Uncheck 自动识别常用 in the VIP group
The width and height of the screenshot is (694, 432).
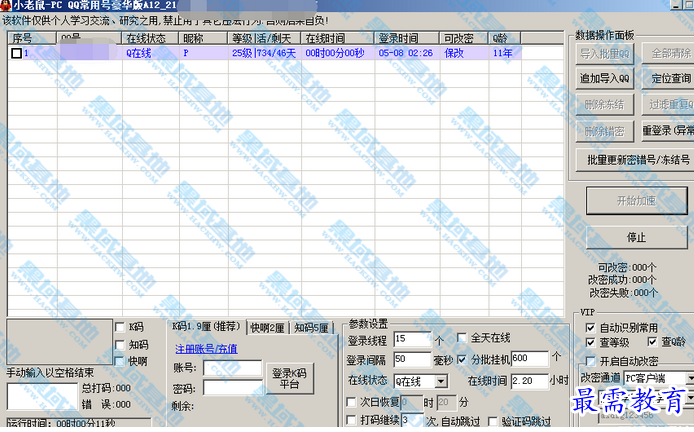590,328
